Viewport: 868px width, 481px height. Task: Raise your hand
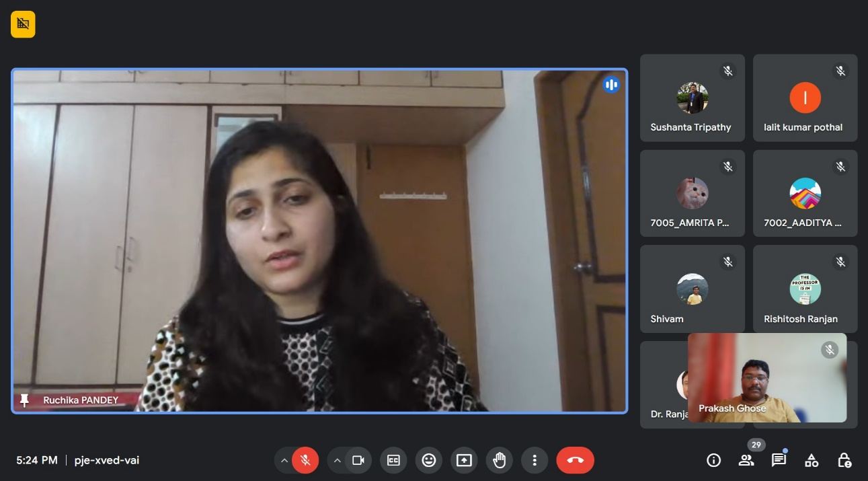tap(499, 460)
